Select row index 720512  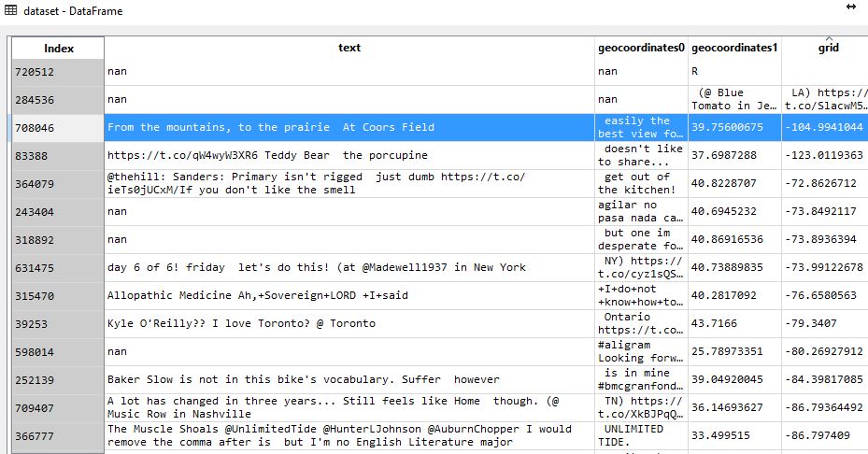click(58, 72)
